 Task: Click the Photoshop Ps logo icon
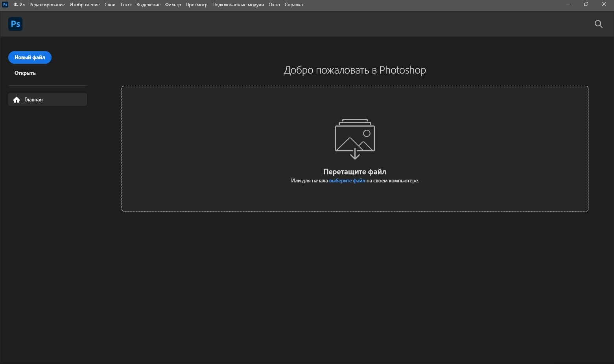tap(15, 24)
